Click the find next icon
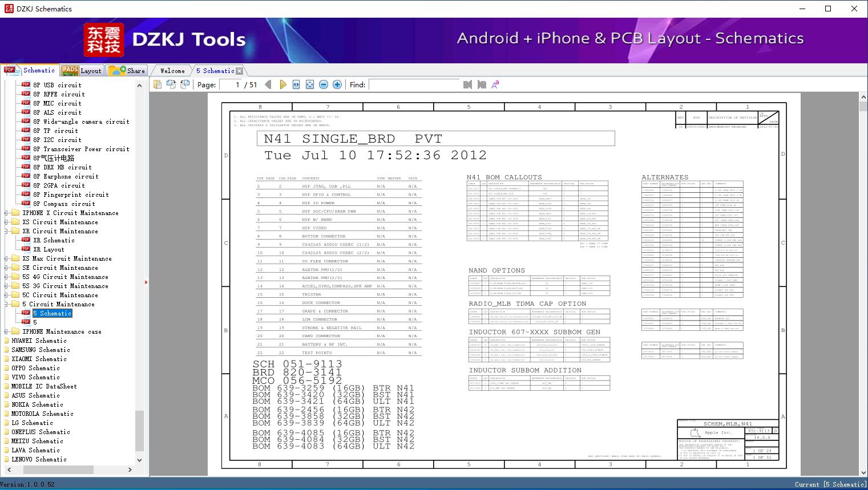The image size is (868, 490). coord(482,84)
